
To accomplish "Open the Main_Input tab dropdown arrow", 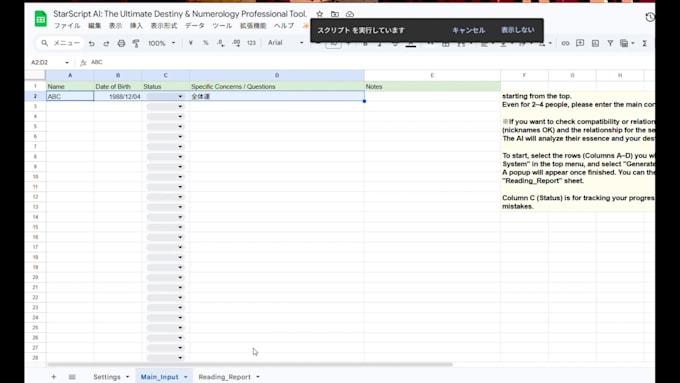I will [x=186, y=376].
